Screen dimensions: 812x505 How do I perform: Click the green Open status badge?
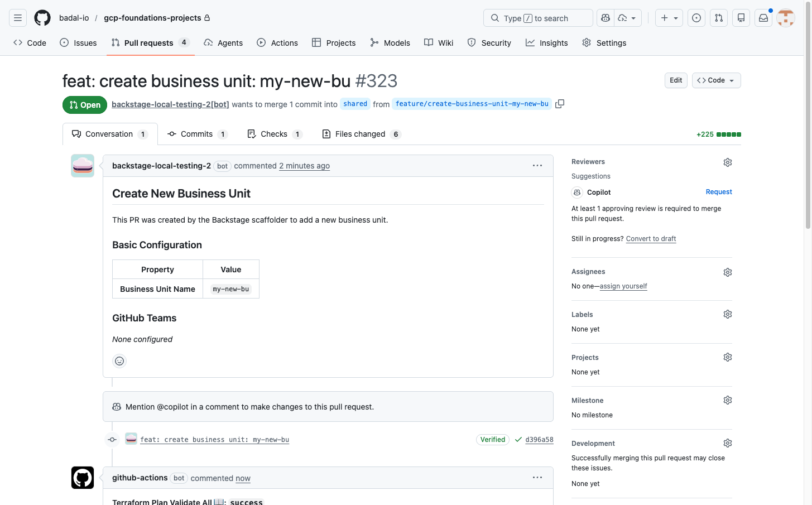(85, 105)
